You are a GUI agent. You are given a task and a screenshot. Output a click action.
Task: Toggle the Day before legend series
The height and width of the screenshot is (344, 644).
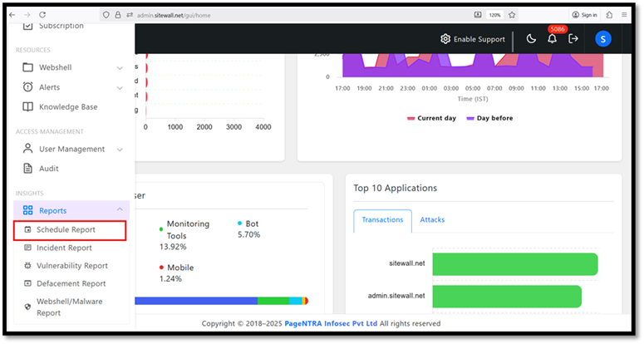[489, 118]
